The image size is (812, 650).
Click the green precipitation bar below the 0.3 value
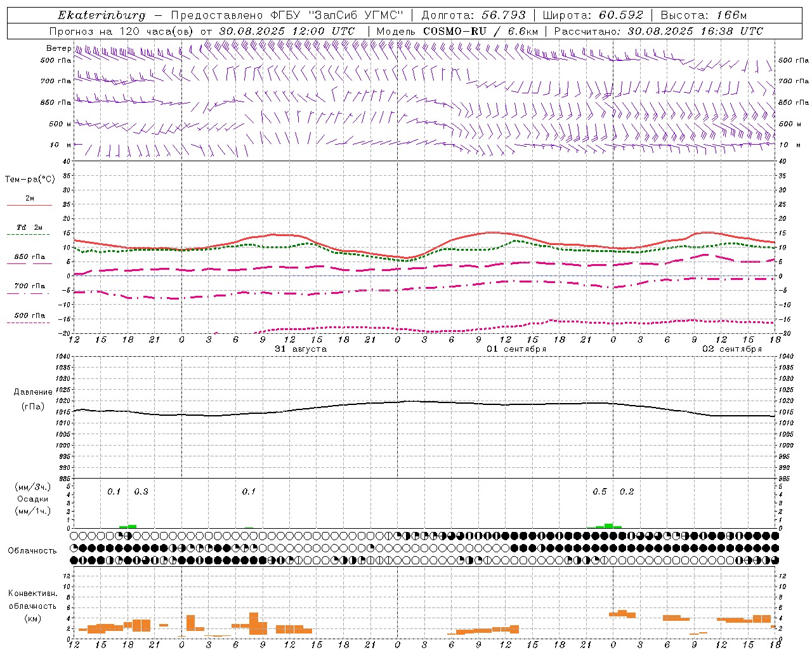coord(132,526)
